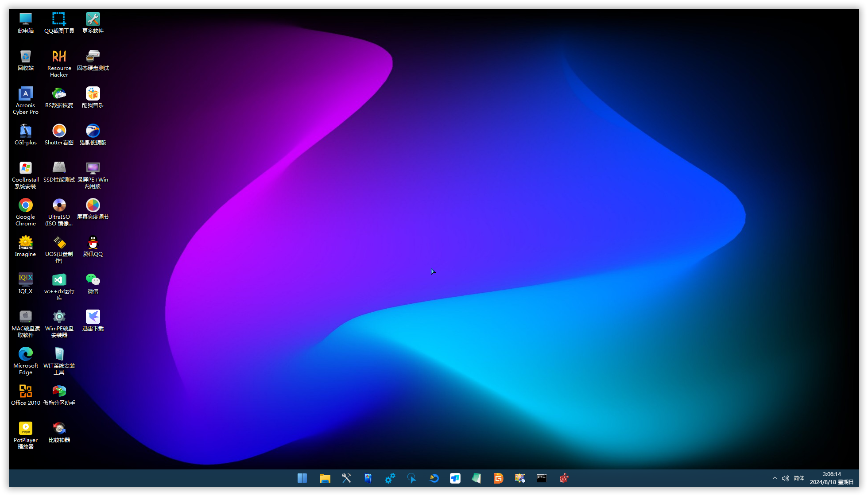Click the image viewer taskbar icon
Image resolution: width=868 pixels, height=496 pixels.
(x=520, y=478)
